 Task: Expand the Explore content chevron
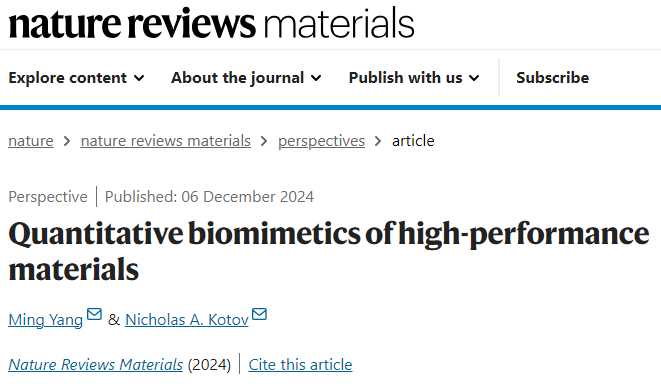click(139, 78)
